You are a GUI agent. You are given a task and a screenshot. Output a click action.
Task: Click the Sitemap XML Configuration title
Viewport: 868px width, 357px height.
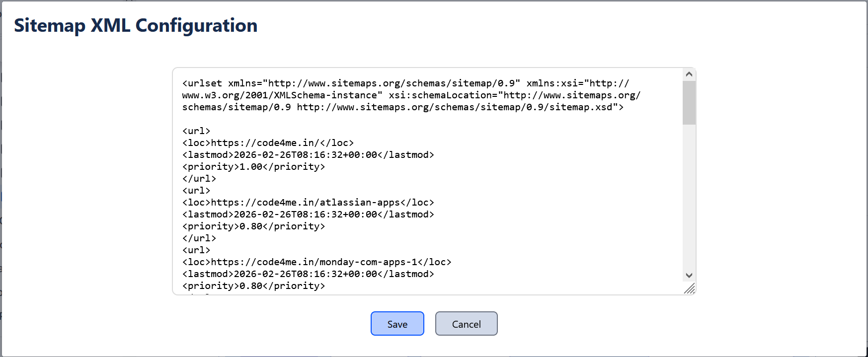point(136,25)
